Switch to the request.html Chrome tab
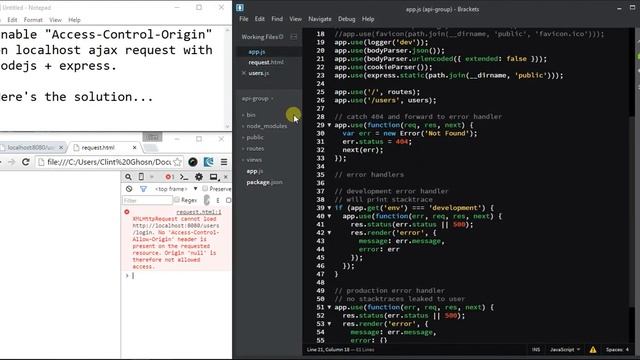640x360 pixels. pyautogui.click(x=104, y=147)
